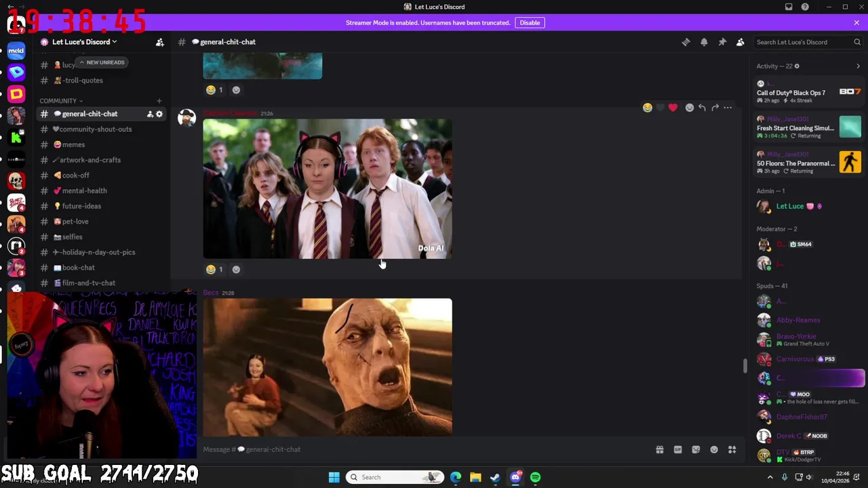Open Call of Duty Black Ops 7 activity card
Screen dimensions: 868x488
tap(809, 93)
